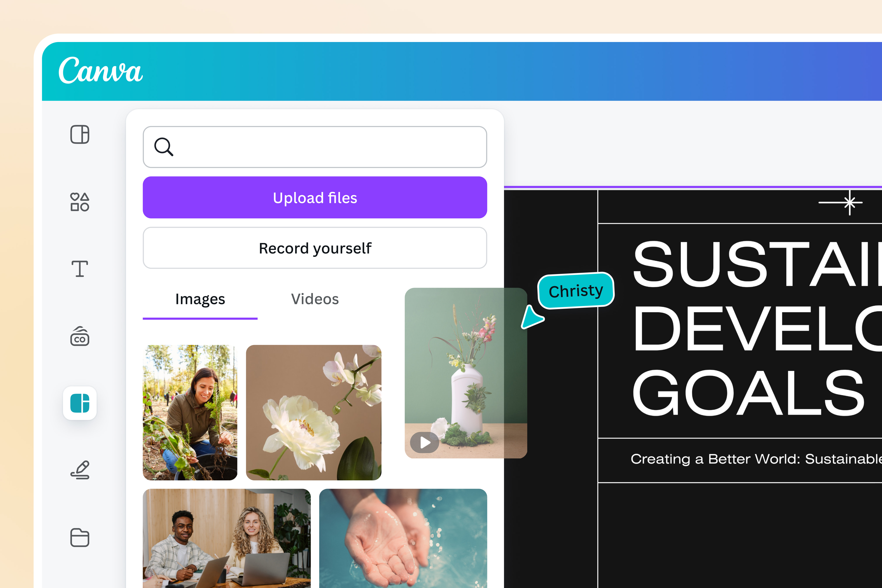The width and height of the screenshot is (882, 588).
Task: Click the Christy collaborator cursor label
Action: pyautogui.click(x=576, y=291)
